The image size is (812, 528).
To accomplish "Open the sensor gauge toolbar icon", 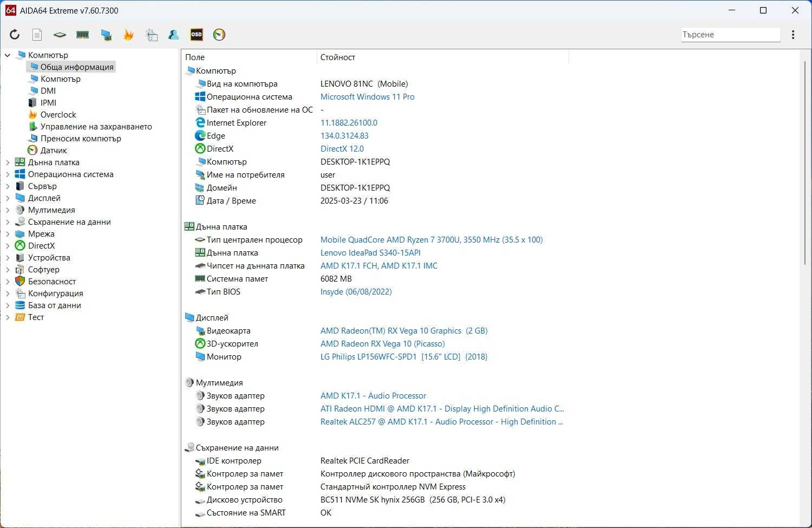I will click(219, 35).
